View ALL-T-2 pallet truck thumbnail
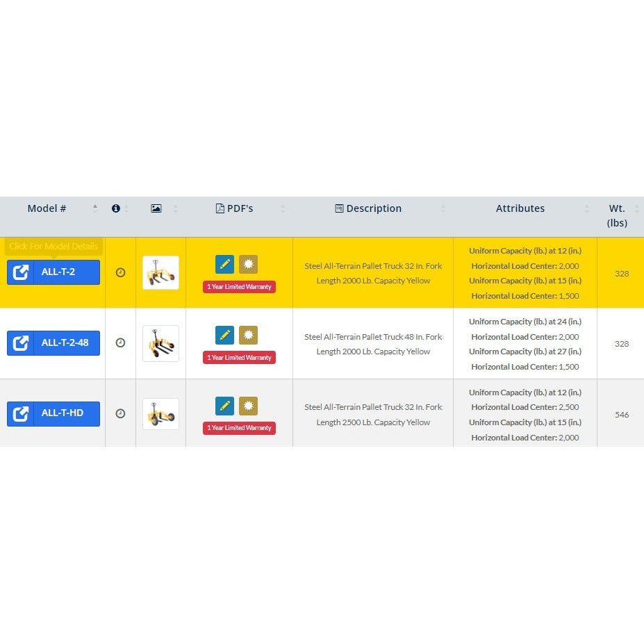 click(160, 273)
